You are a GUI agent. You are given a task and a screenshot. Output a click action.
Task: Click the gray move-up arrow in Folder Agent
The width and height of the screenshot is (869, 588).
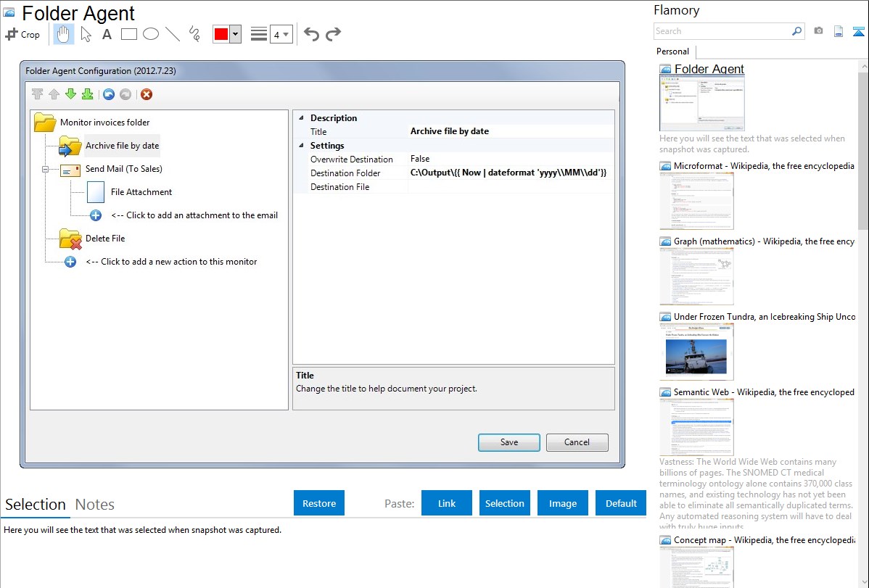pyautogui.click(x=54, y=94)
